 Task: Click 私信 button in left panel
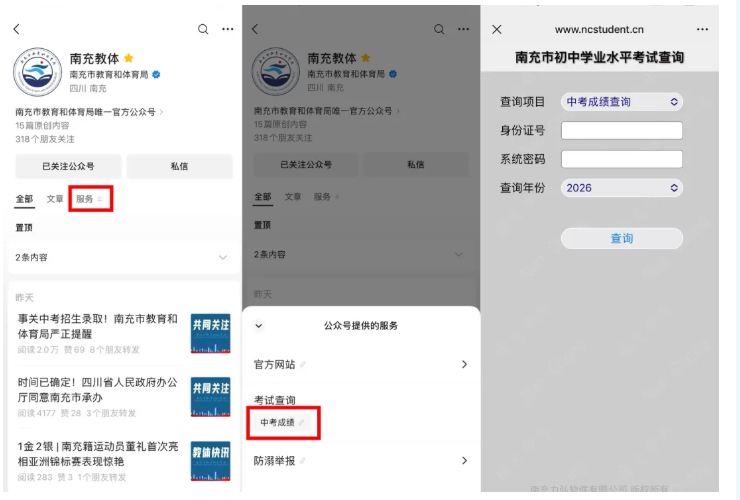[179, 166]
